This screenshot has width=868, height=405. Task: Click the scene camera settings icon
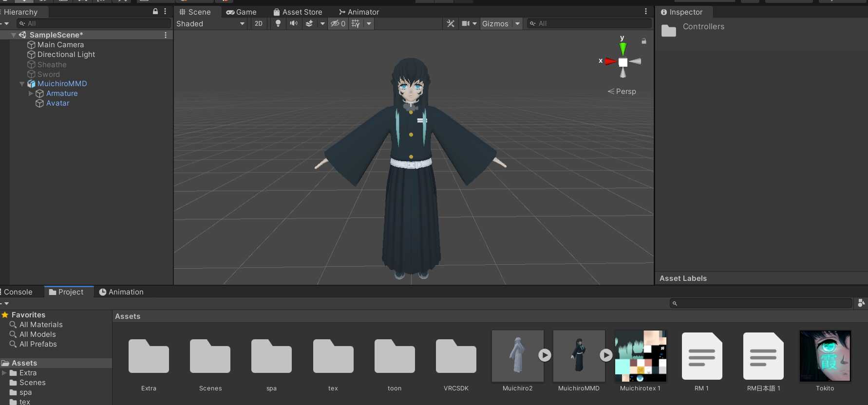466,23
